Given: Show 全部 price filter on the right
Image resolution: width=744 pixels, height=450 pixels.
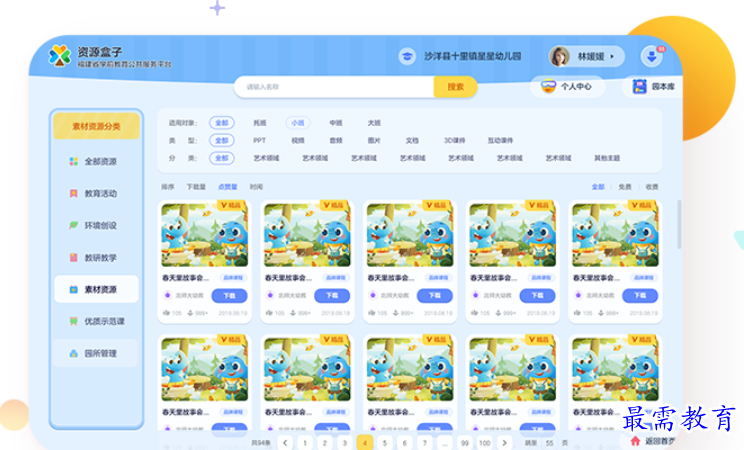Looking at the screenshot, I should coord(598,187).
